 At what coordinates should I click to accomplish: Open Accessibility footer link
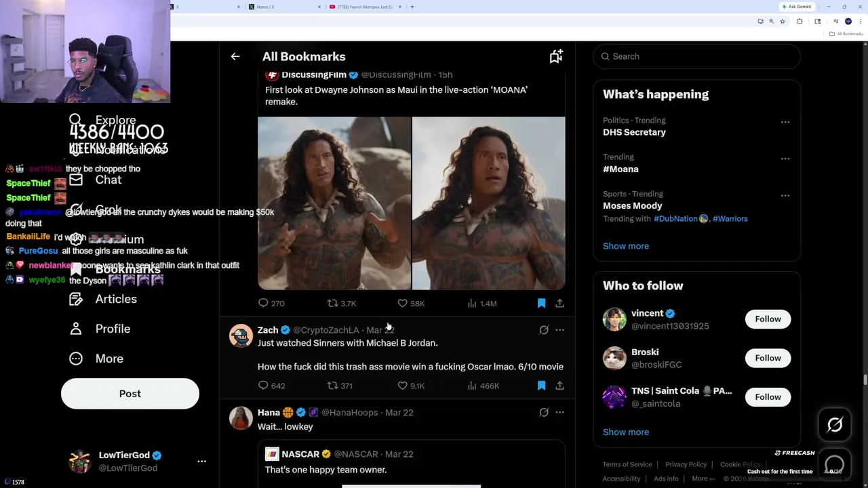[x=621, y=479]
